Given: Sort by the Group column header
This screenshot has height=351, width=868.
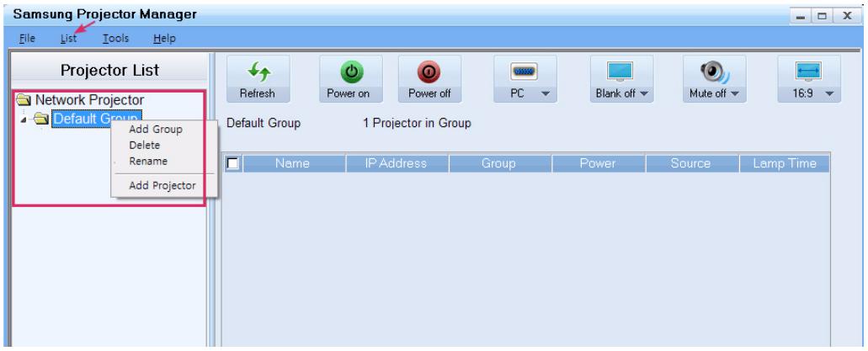Looking at the screenshot, I should [500, 163].
